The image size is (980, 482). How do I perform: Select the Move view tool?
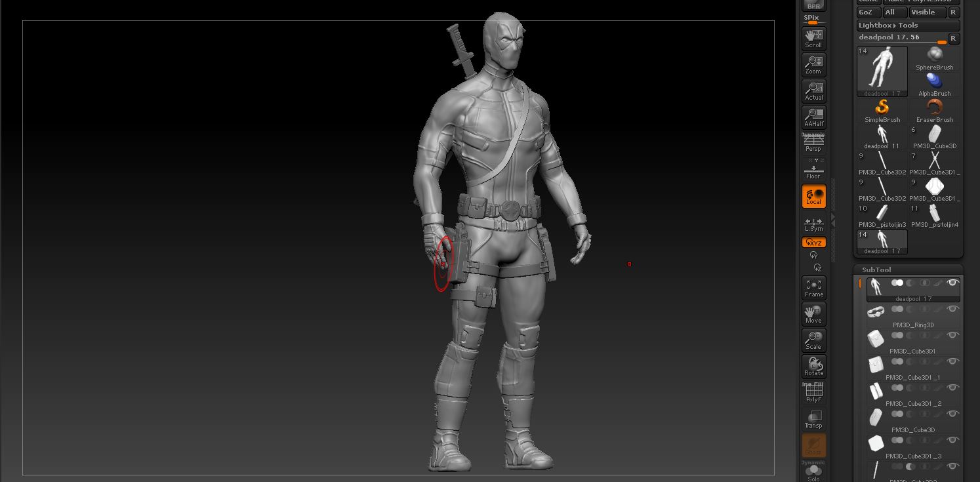point(813,314)
